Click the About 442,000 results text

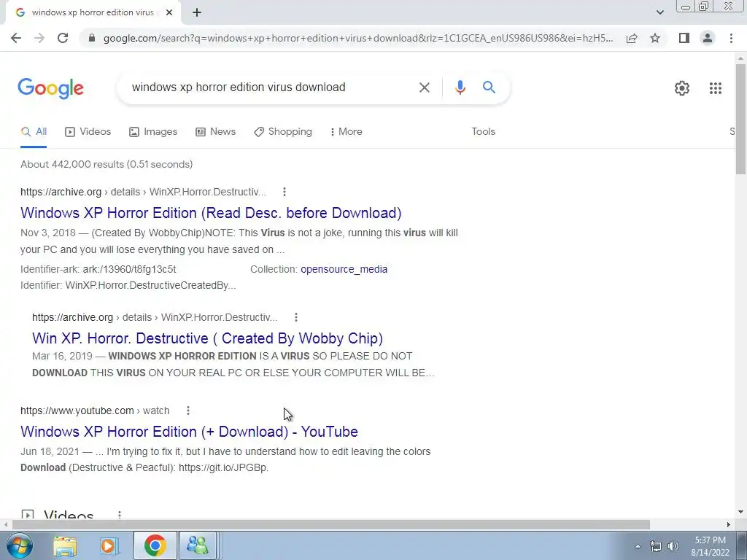coord(107,164)
